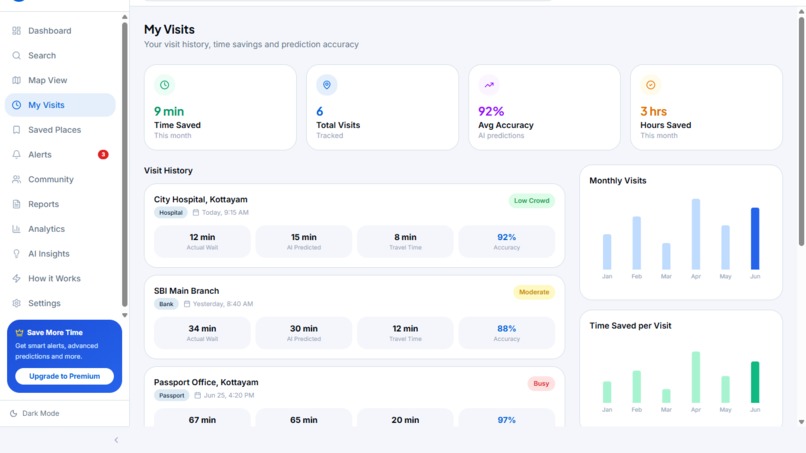
Task: Click the Jun bar in Monthly Visits chart
Action: pos(755,239)
